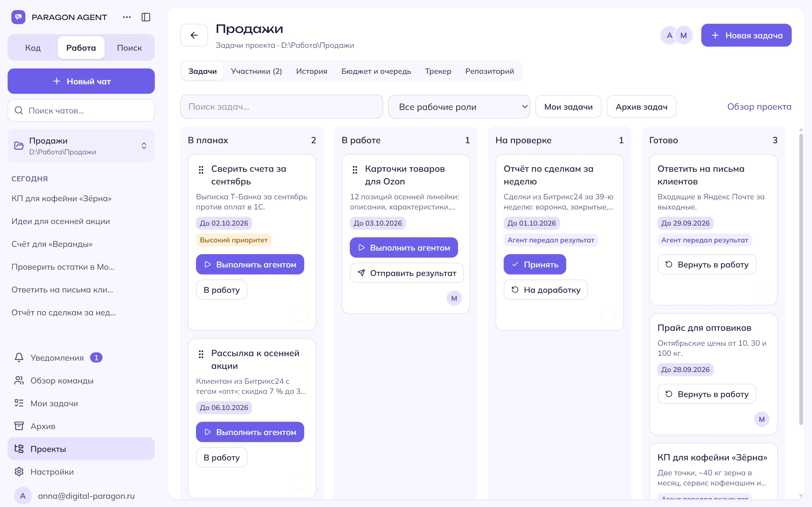Toggle the Мои задачи filter button

568,107
